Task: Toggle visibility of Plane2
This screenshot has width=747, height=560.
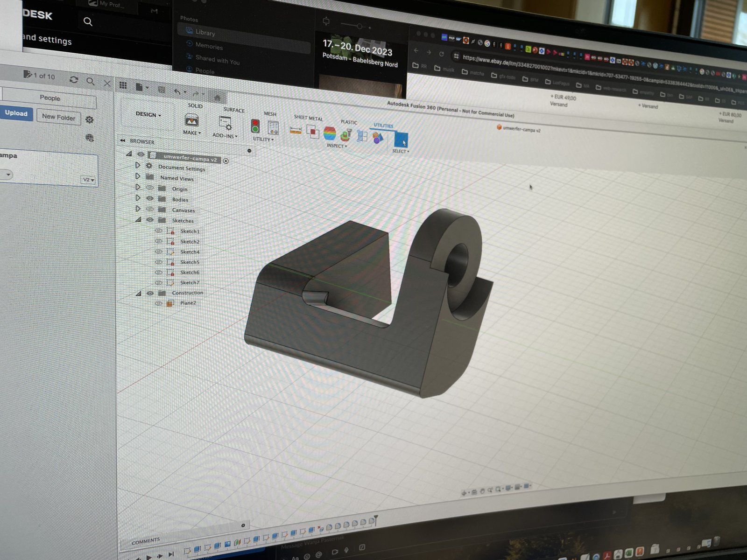Action: [x=159, y=303]
